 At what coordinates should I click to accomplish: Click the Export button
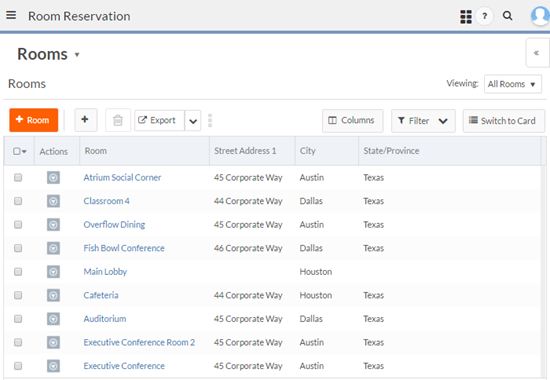(x=160, y=121)
